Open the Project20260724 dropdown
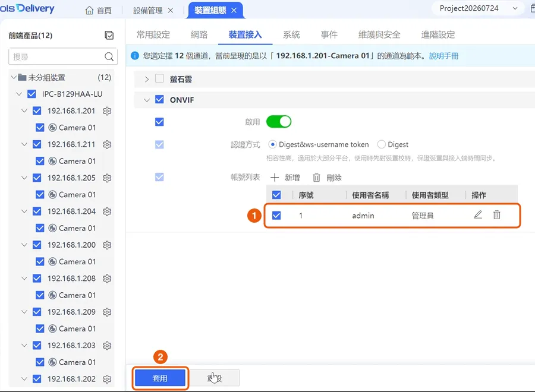Screen dimensions: 535x392 click(477, 8)
